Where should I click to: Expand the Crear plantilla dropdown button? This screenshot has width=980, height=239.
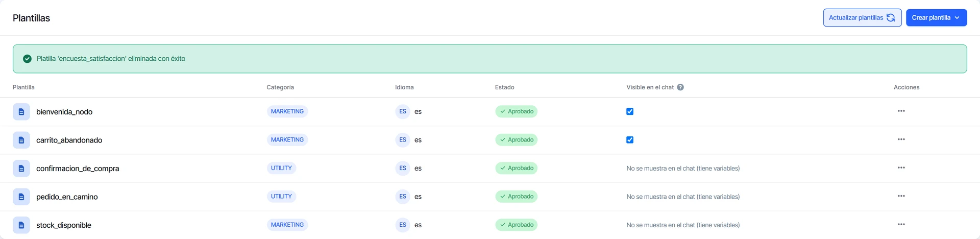936,17
